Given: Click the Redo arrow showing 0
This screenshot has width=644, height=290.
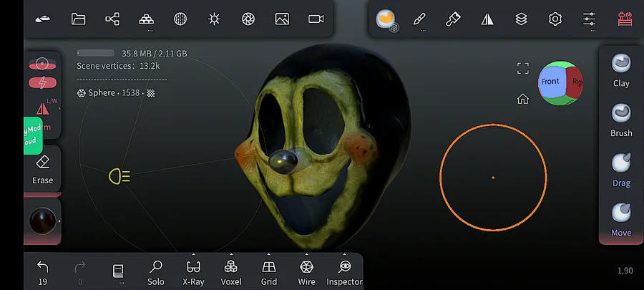Looking at the screenshot, I should click(80, 273).
